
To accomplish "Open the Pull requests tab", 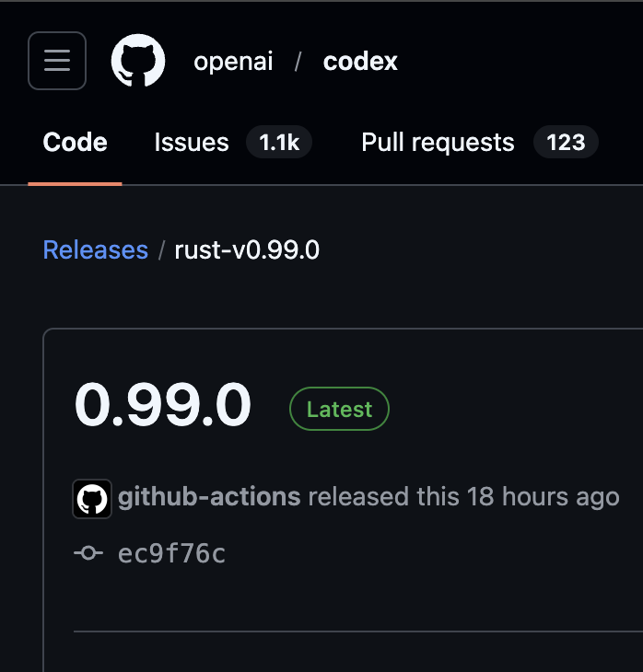I will [438, 143].
